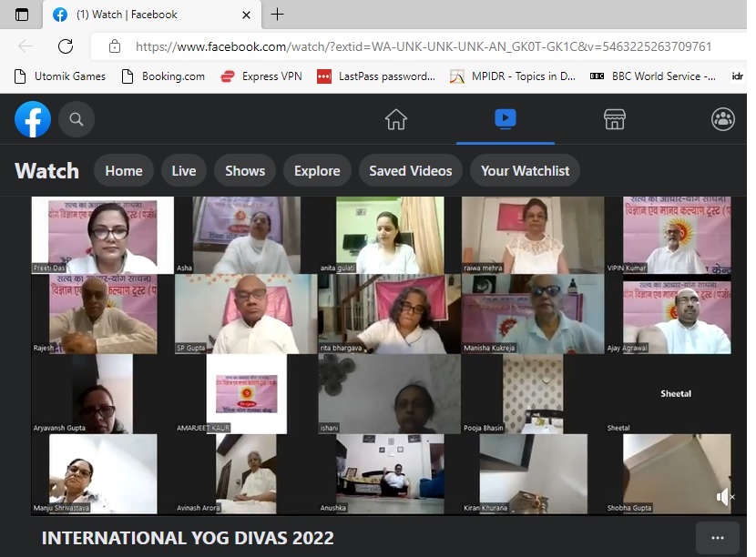Open the Groups icon

click(723, 119)
